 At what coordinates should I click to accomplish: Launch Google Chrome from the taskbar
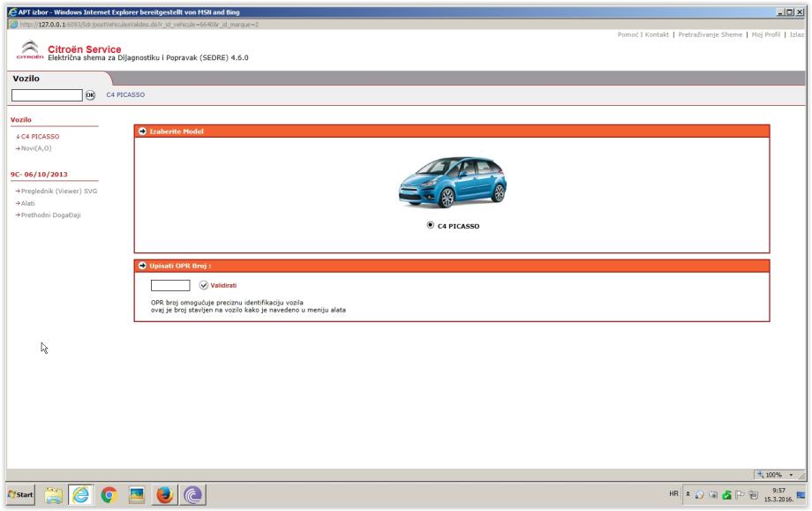pos(109,495)
